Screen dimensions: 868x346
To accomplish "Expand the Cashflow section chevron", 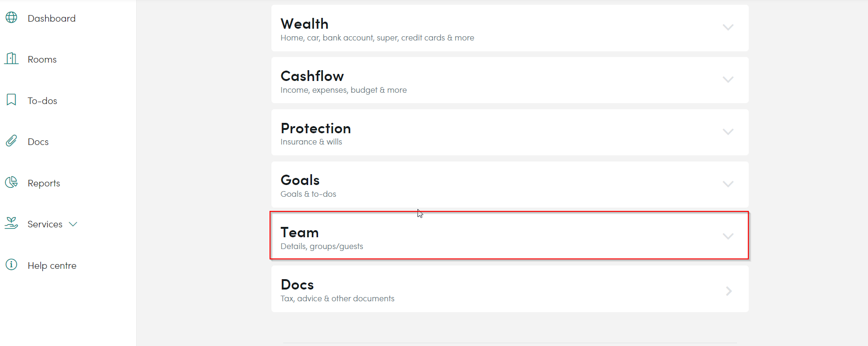I will (x=728, y=80).
